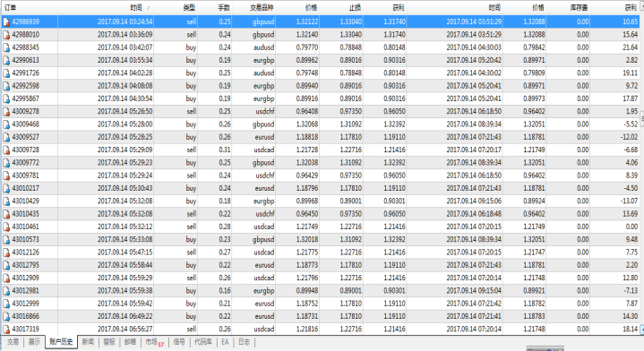Click the order icon for row 43009728
644x351 pixels.
(x=6, y=150)
